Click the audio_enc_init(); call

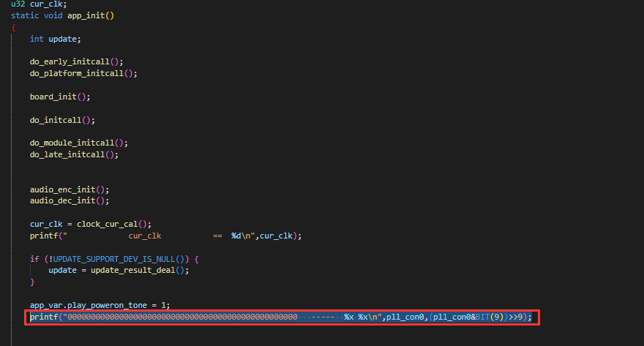click(x=70, y=189)
